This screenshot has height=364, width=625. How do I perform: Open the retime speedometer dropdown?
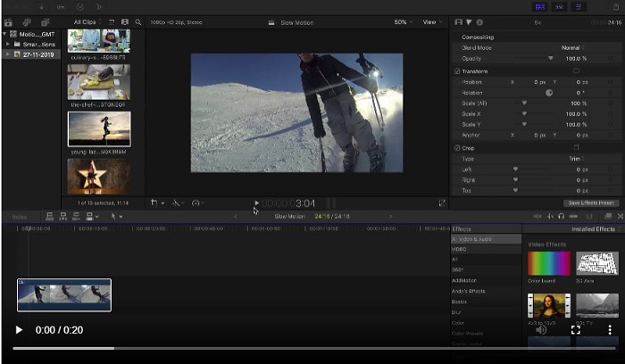(x=197, y=203)
